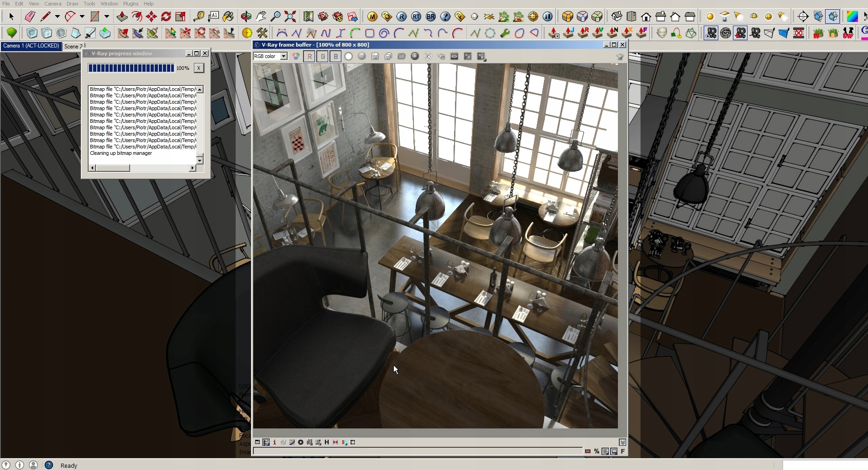Click the horizontal scrollbar in progress log
The width and height of the screenshot is (868, 470).
[113, 168]
